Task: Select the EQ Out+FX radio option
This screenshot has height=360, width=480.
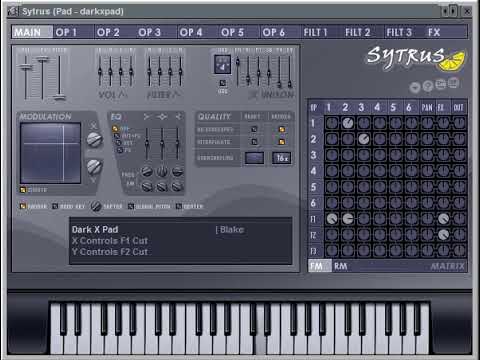Action: coord(117,136)
